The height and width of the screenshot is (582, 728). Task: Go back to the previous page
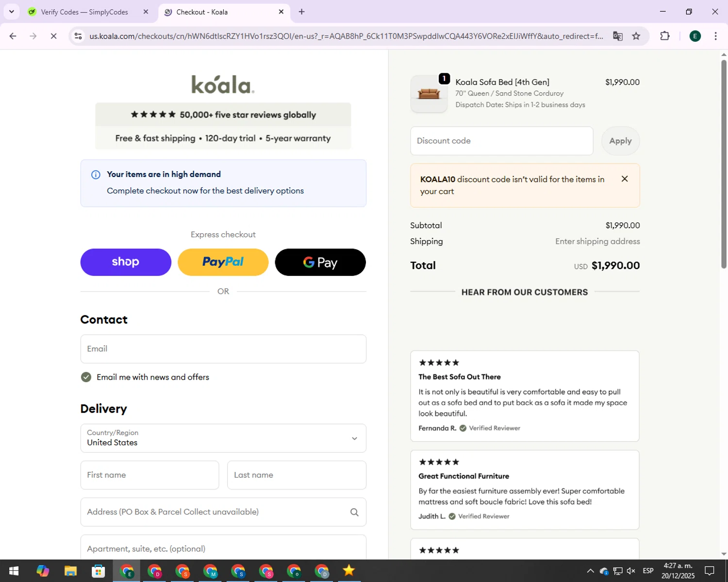tap(13, 36)
